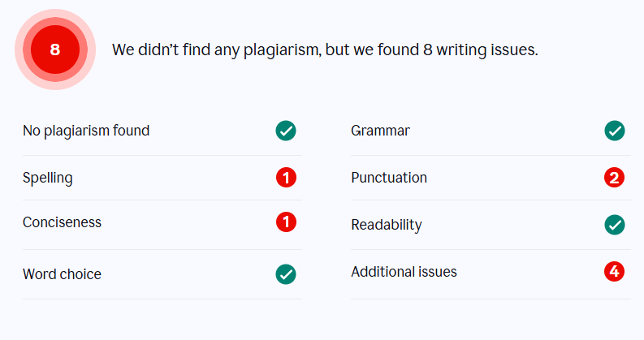Select the Punctuation issue row label
The width and height of the screenshot is (644, 340).
[x=389, y=178]
